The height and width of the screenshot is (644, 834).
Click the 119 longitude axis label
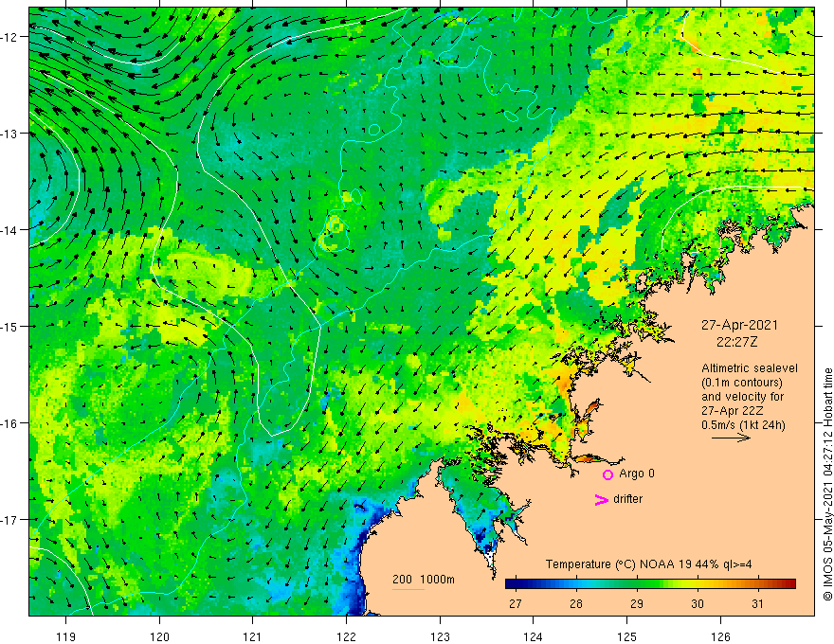pos(66,636)
